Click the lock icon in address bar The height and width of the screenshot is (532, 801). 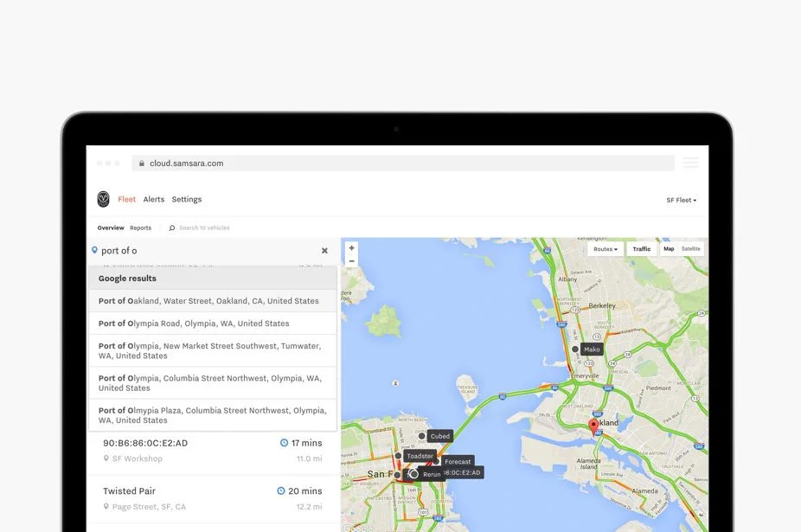tap(142, 163)
